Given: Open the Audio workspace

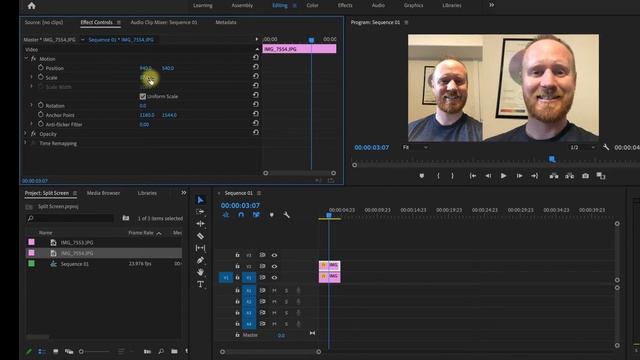Looking at the screenshot, I should [x=378, y=5].
